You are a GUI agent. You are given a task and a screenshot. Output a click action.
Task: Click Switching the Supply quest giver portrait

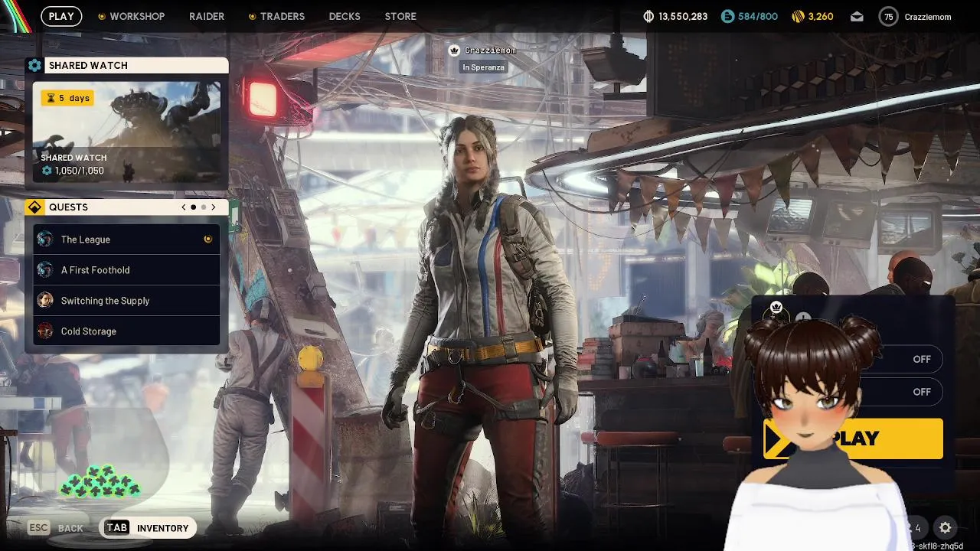45,301
